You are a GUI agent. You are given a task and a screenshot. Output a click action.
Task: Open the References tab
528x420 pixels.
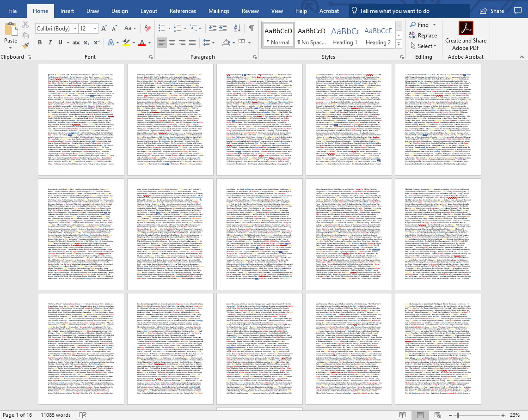coord(183,11)
